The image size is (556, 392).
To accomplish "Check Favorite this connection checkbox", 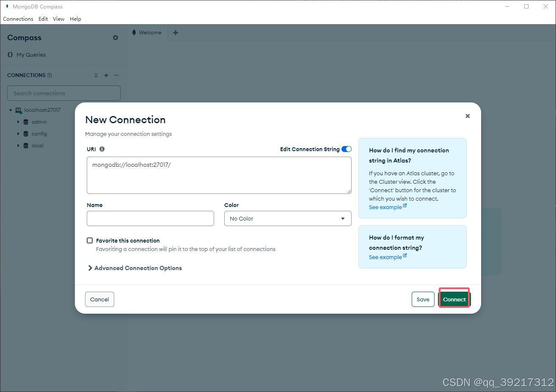I will [x=90, y=240].
